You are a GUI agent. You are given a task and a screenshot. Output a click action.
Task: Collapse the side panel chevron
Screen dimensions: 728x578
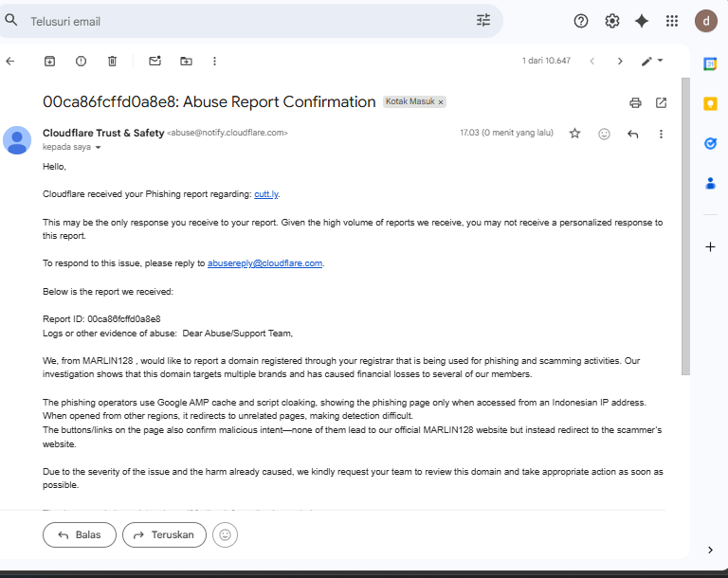click(x=710, y=550)
